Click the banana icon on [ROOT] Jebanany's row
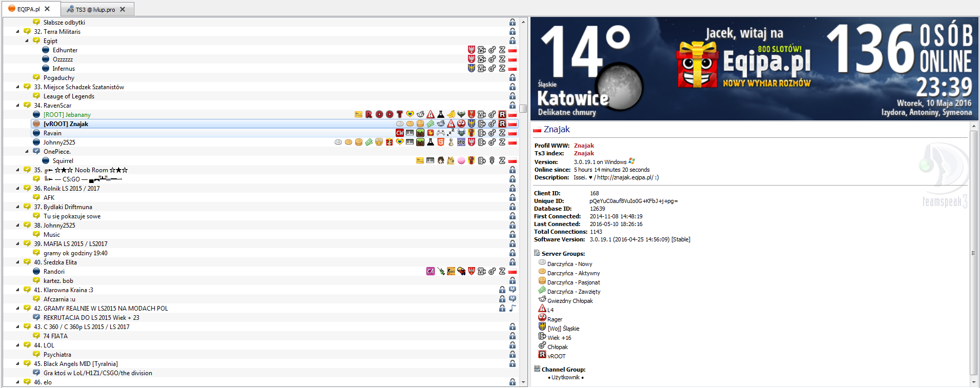The image size is (980, 388). (451, 115)
